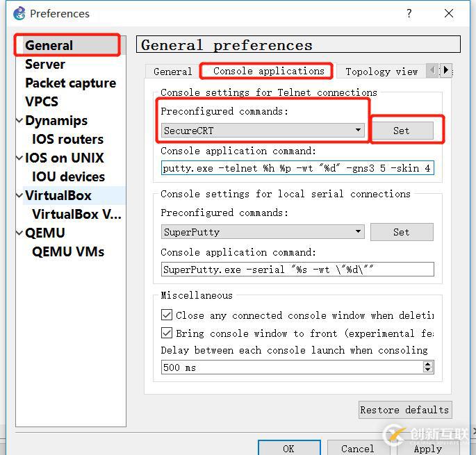Image resolution: width=476 pixels, height=455 pixels.
Task: Click the Restore defaults button
Action: point(405,410)
